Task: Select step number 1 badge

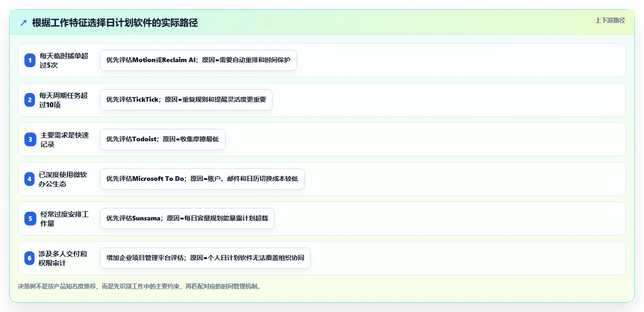Action: click(30, 60)
